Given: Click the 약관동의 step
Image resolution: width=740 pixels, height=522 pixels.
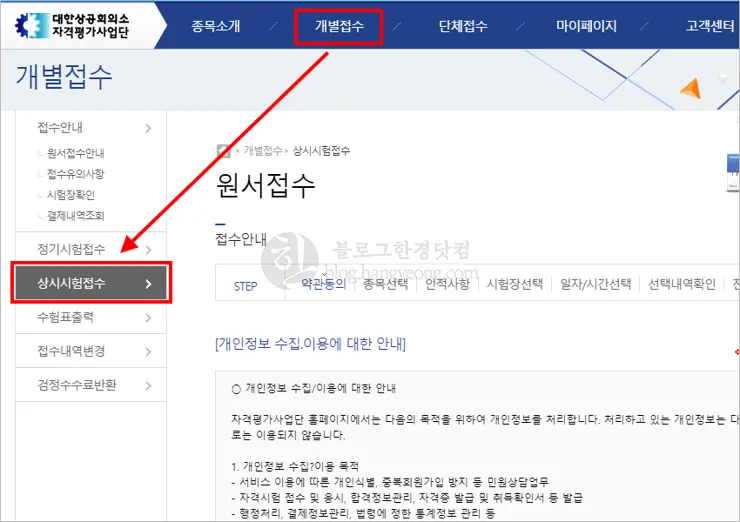Looking at the screenshot, I should click(x=324, y=284).
